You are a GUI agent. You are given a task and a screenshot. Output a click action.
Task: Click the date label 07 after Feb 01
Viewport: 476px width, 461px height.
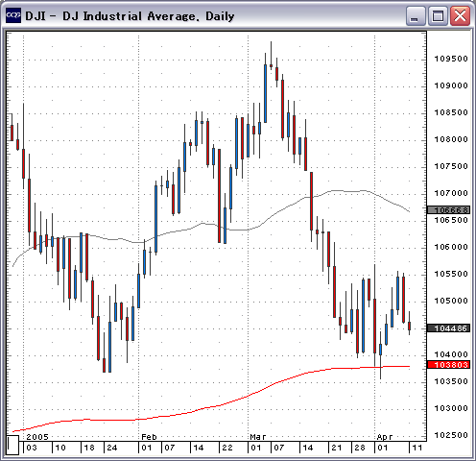pyautogui.click(x=170, y=448)
